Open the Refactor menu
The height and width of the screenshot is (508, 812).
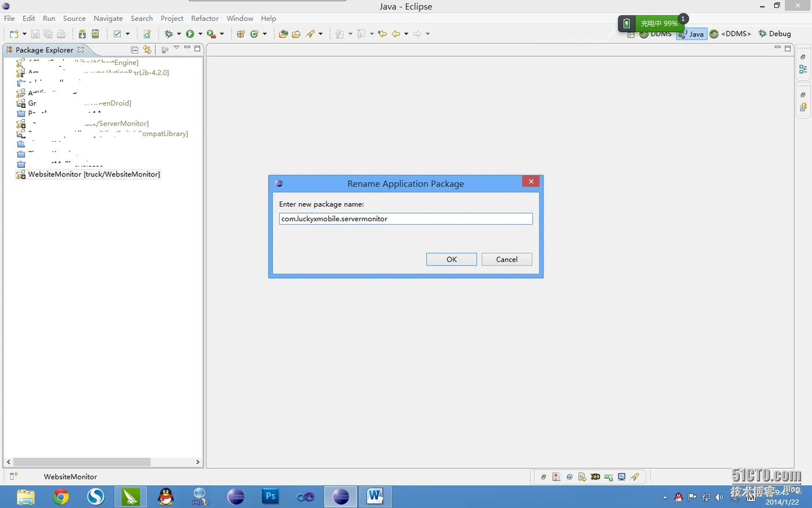(205, 19)
